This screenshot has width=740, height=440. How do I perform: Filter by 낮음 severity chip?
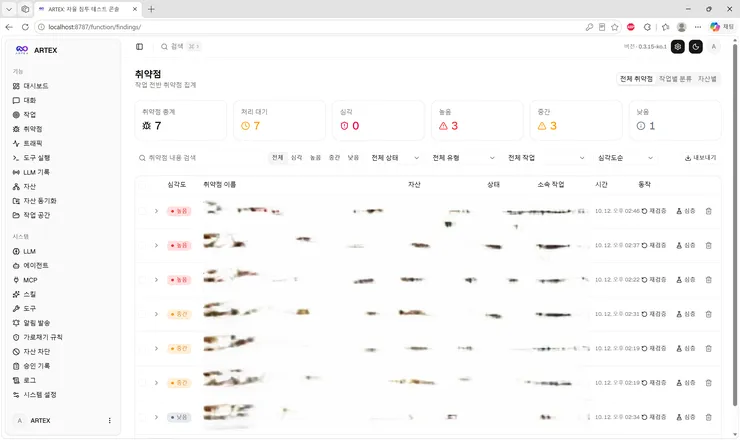pos(353,158)
